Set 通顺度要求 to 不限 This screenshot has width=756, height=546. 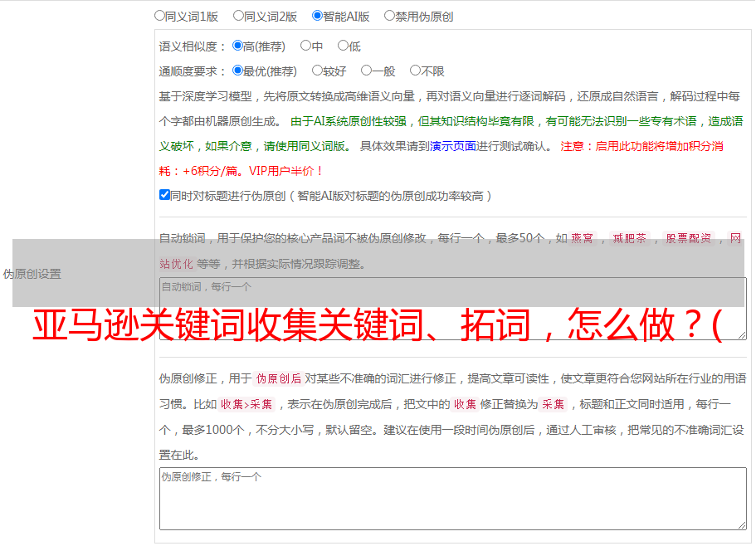415,71
